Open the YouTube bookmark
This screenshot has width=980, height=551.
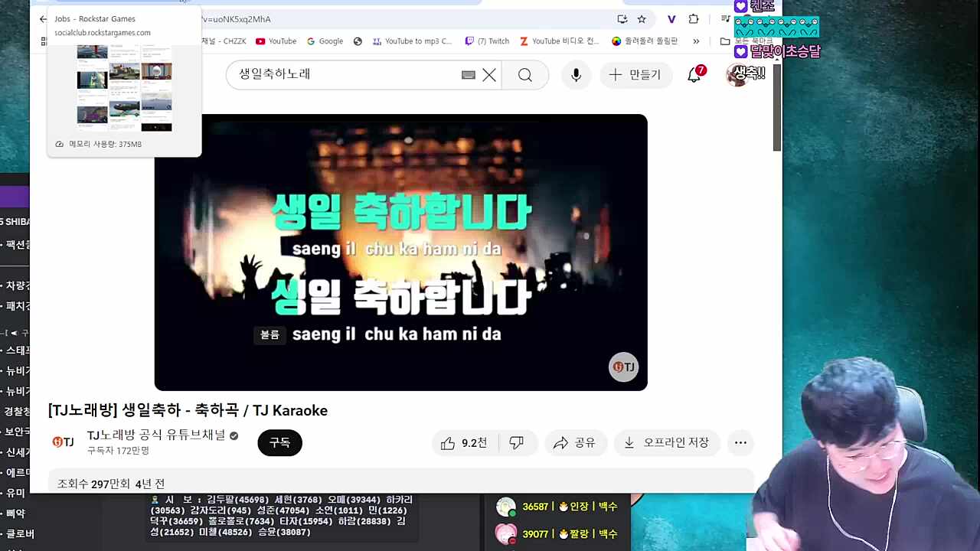click(276, 41)
